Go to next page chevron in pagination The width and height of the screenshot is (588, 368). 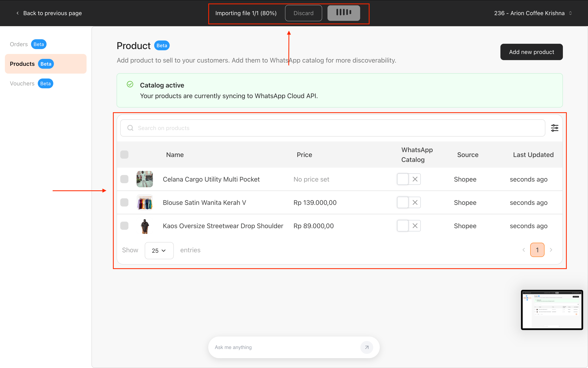pos(551,250)
